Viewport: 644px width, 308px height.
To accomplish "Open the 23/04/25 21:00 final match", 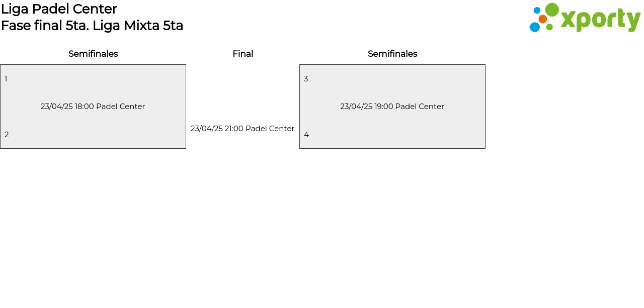I will click(243, 129).
